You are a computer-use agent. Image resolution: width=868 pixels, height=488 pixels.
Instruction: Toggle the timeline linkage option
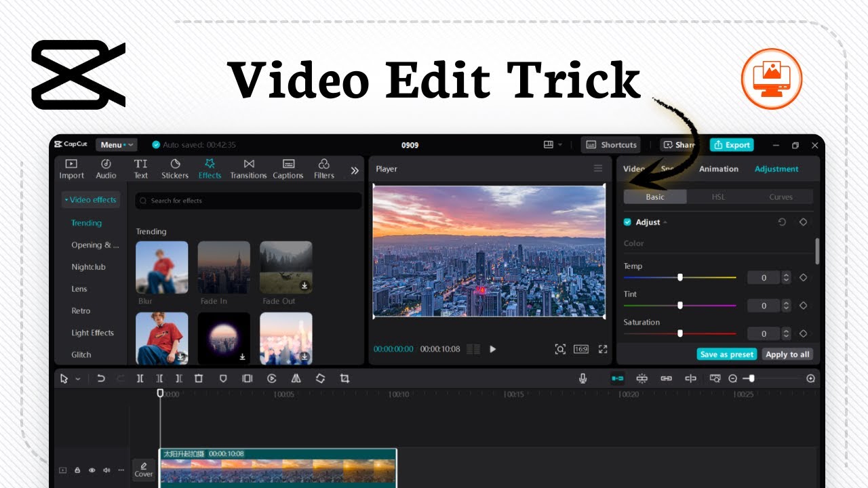coord(667,378)
